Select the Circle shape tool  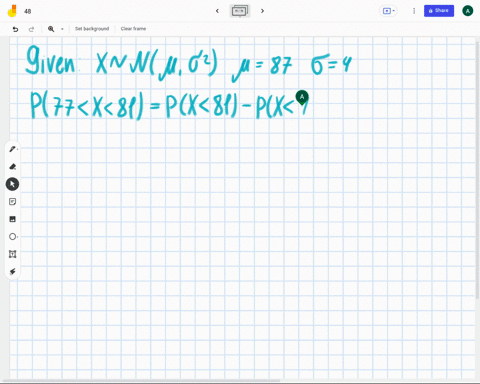click(x=12, y=237)
